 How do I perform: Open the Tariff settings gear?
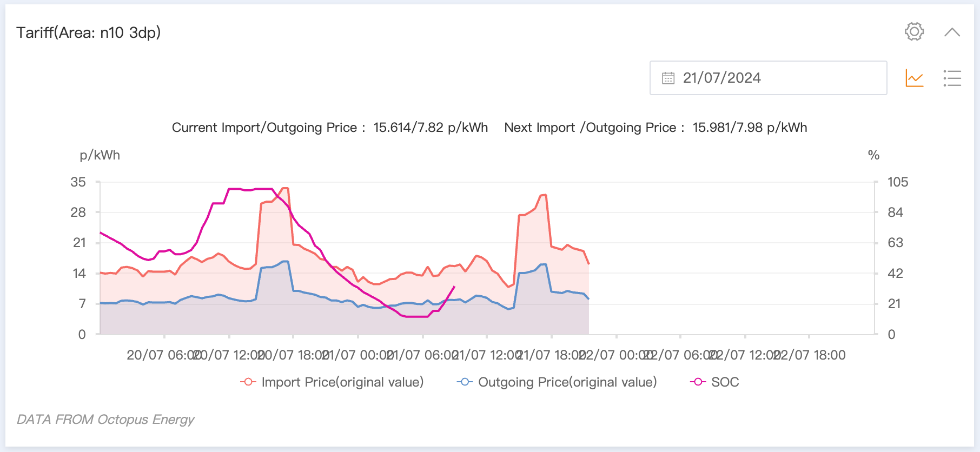pos(914,32)
